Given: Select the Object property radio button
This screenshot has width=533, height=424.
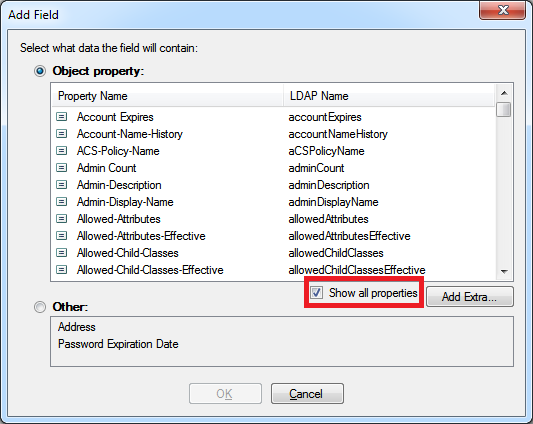Looking at the screenshot, I should click(40, 71).
